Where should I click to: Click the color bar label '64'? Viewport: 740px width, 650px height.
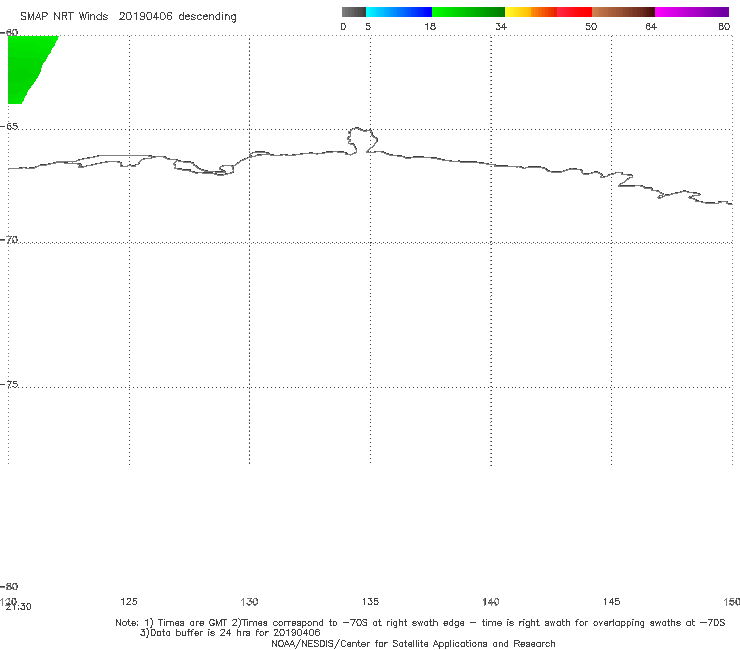tap(651, 26)
